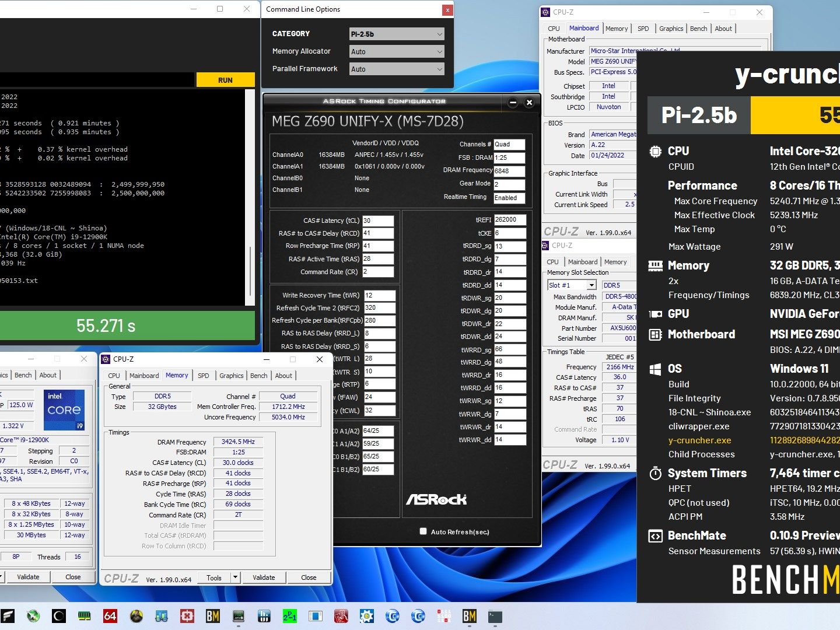This screenshot has height=630, width=840.
Task: Click the CPU chip icon in BenchMate panel
Action: click(655, 151)
